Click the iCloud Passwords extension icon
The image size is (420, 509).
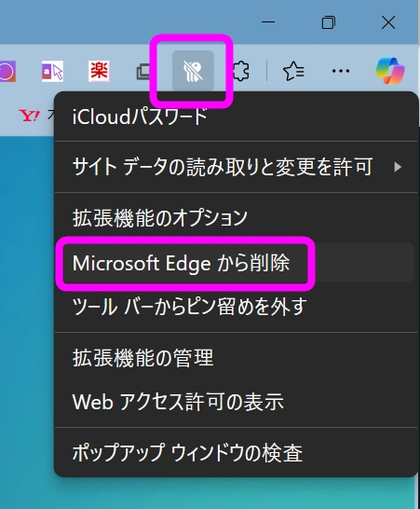(x=193, y=71)
